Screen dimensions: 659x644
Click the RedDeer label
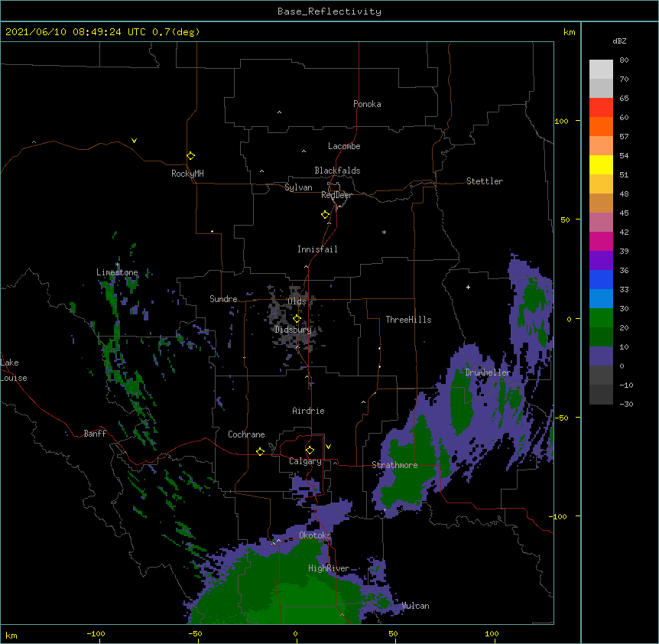click(x=336, y=195)
